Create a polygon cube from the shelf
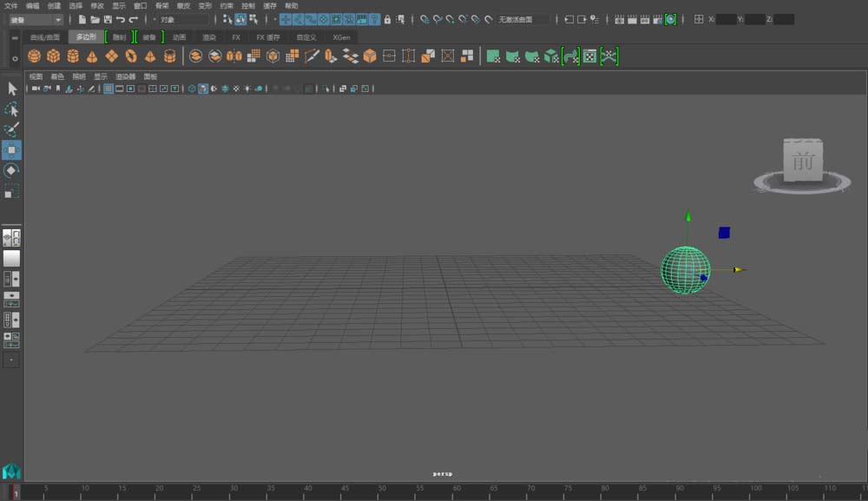This screenshot has height=501, width=868. pos(54,56)
